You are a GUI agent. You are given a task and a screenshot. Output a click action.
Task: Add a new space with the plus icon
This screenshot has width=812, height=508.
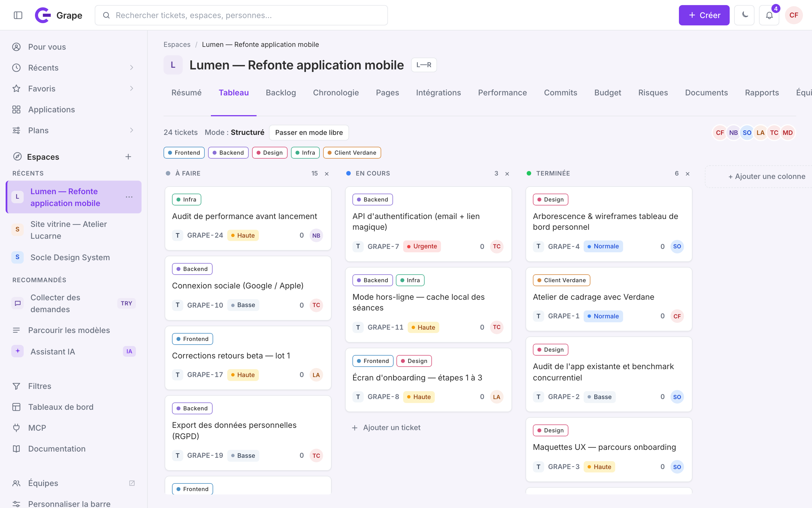coord(128,157)
